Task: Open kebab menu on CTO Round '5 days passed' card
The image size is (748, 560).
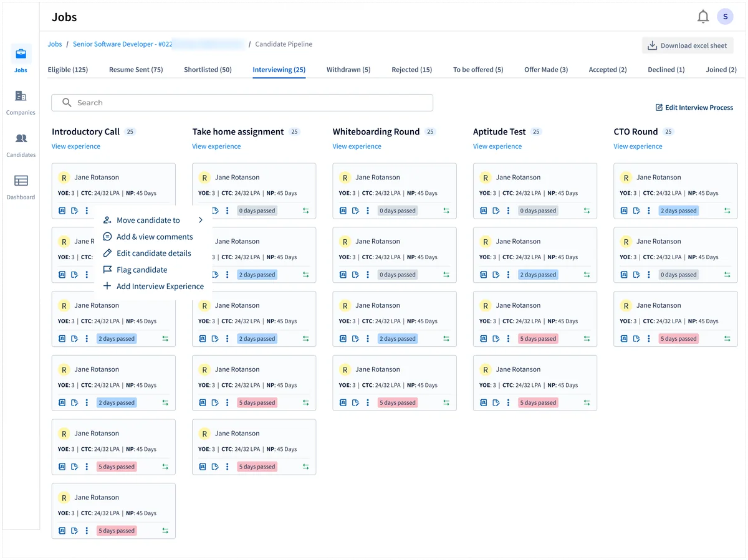Action: [x=649, y=339]
